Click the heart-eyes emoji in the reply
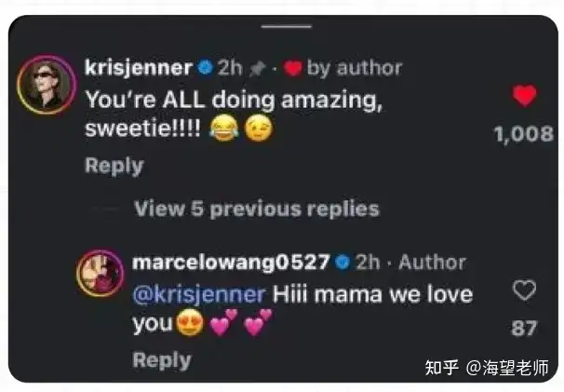Image resolution: width=564 pixels, height=392 pixels. point(190,322)
